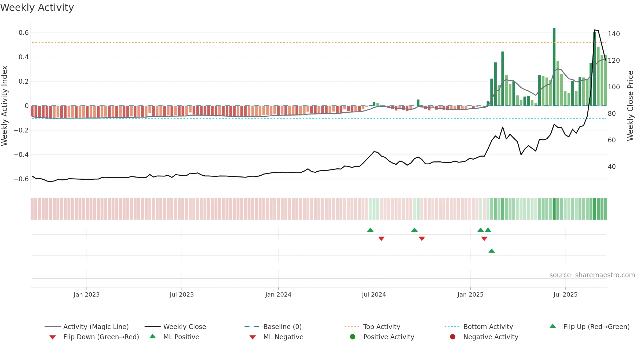Click the Weekly Activity chart title
Viewport: 644px width, 362px height.
point(37,8)
